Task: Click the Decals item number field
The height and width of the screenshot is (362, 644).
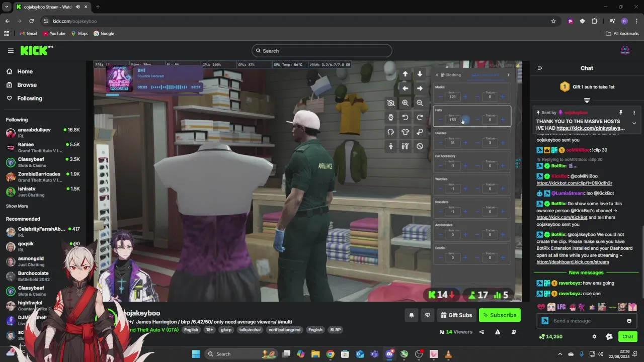Action: (x=453, y=257)
